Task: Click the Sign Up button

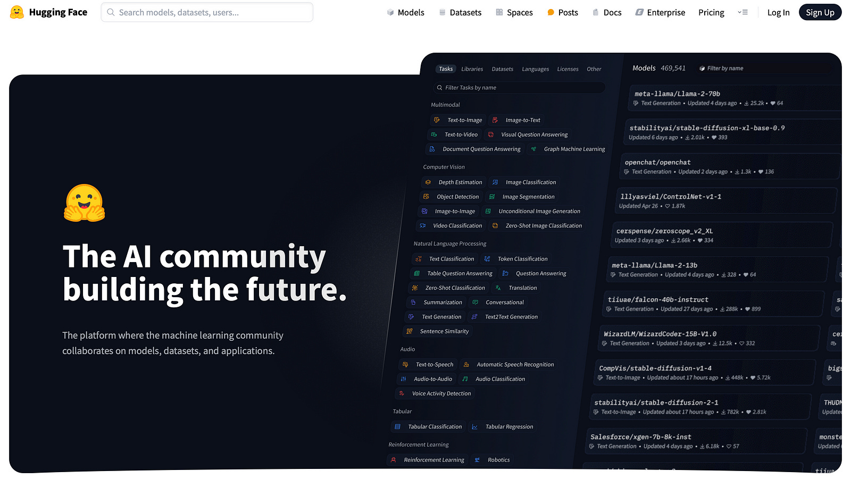Action: coord(820,12)
